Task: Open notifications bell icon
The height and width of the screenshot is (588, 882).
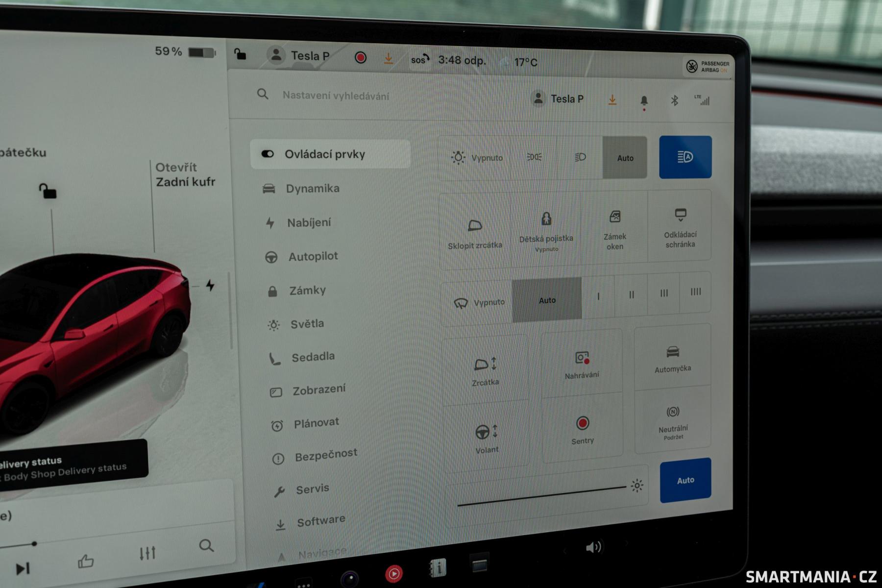Action: click(x=644, y=101)
